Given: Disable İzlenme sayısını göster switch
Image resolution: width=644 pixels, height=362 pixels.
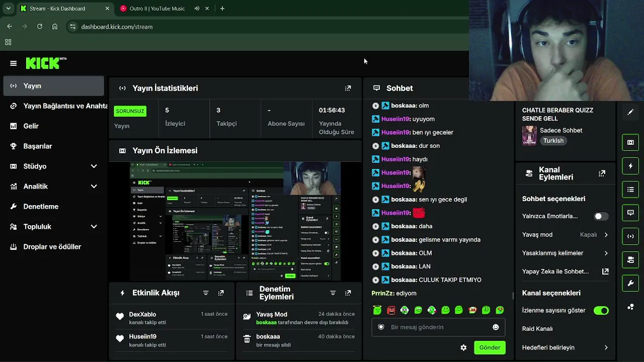Looking at the screenshot, I should tap(601, 310).
